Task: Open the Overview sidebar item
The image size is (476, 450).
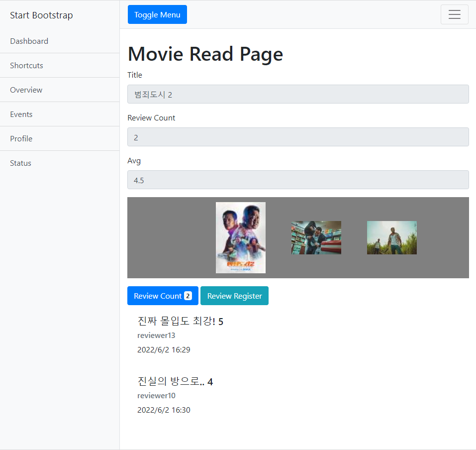Action: pyautogui.click(x=26, y=90)
